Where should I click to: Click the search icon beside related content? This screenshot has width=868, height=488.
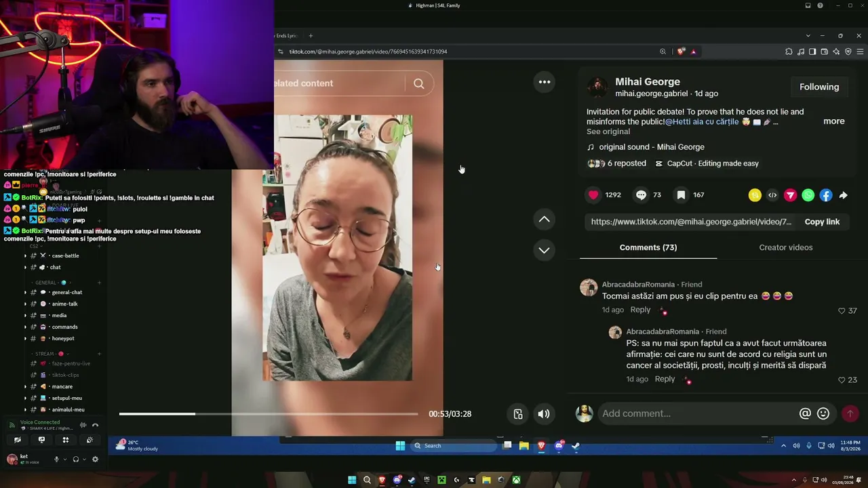[419, 83]
